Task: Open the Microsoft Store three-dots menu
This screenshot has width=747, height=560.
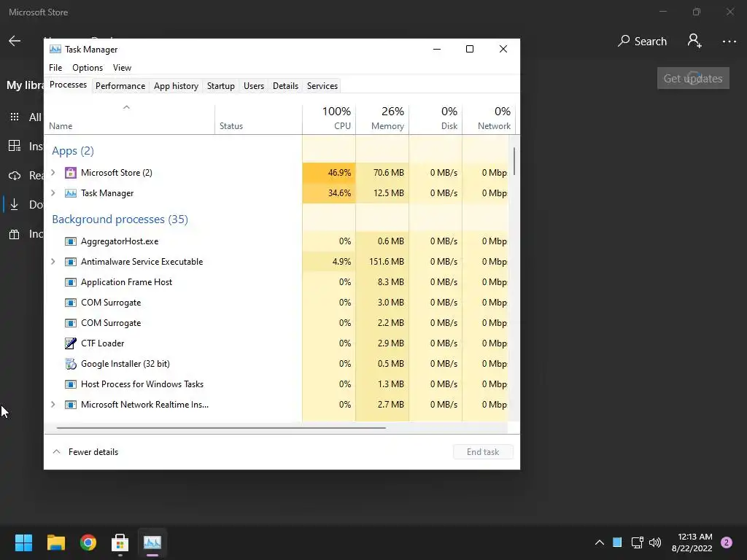Action: point(729,42)
